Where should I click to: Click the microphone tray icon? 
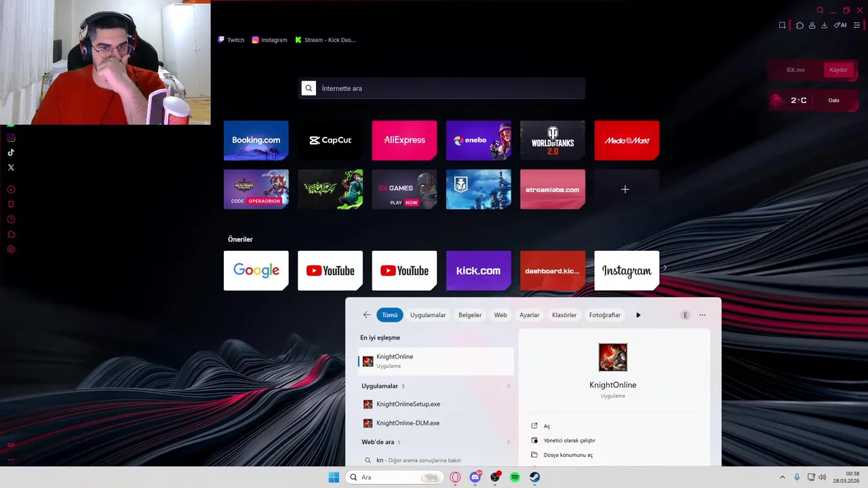[x=797, y=477]
